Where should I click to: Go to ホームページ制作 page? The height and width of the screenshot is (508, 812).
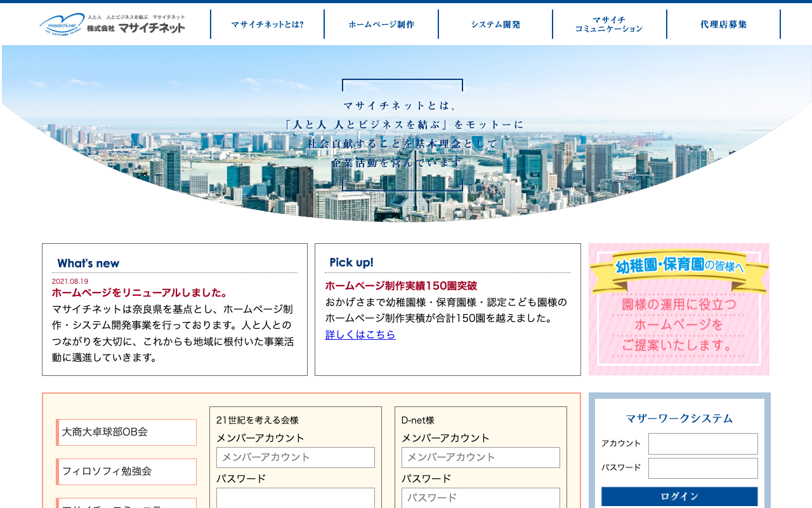381,24
